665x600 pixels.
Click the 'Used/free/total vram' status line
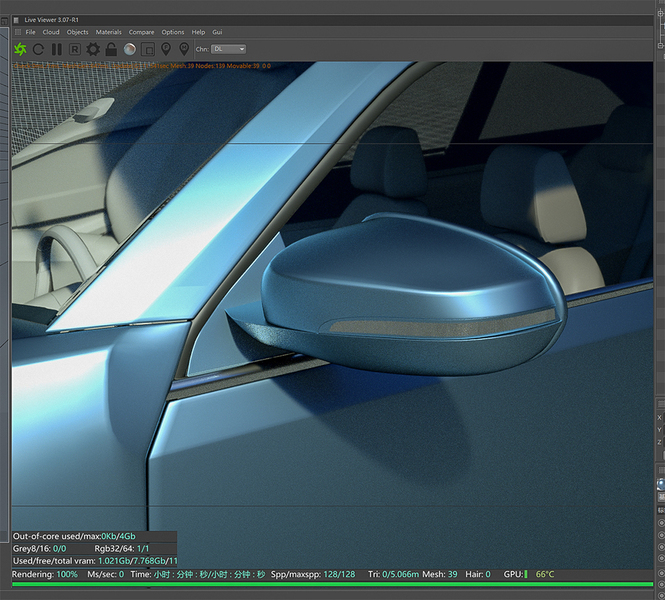click(x=95, y=561)
